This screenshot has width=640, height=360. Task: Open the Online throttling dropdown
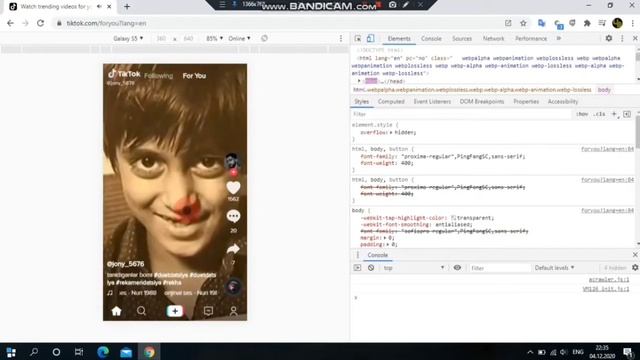[x=239, y=38]
